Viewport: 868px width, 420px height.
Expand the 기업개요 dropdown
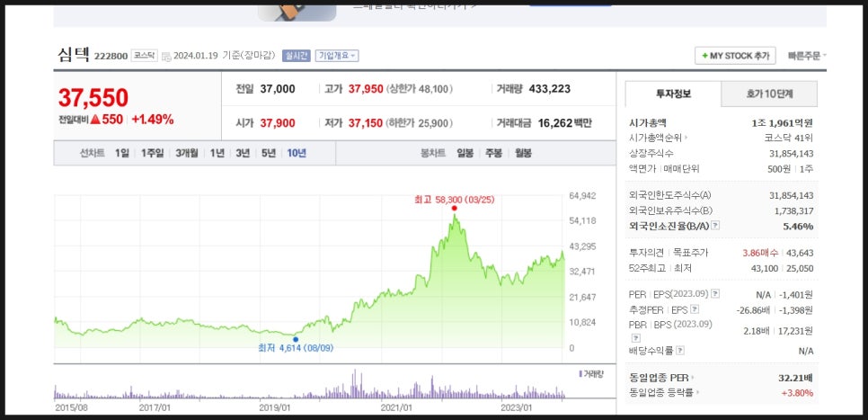pos(337,56)
